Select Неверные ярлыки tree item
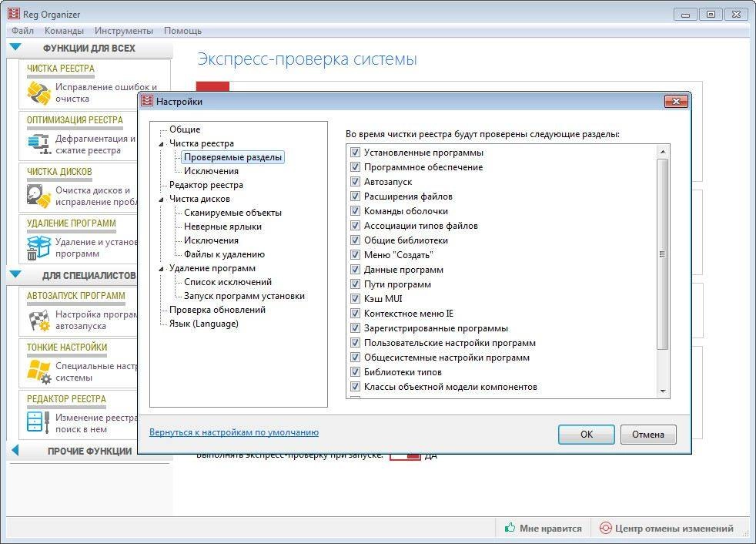 [x=222, y=227]
